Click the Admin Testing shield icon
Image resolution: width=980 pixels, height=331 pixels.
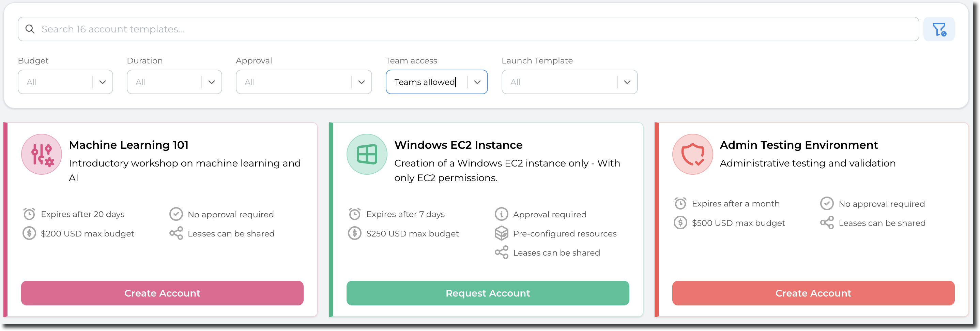click(x=692, y=154)
